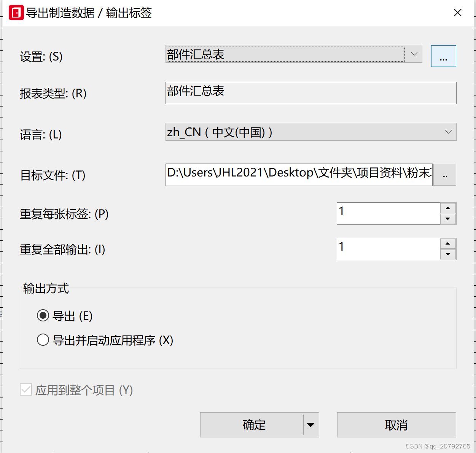
Task: Decrease 重复全部输出 value with down arrow
Action: pos(448,254)
